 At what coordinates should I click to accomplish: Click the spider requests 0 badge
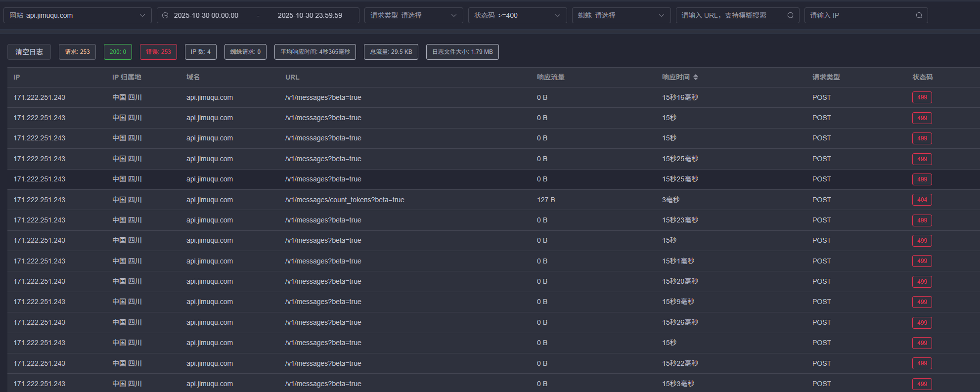pyautogui.click(x=245, y=52)
